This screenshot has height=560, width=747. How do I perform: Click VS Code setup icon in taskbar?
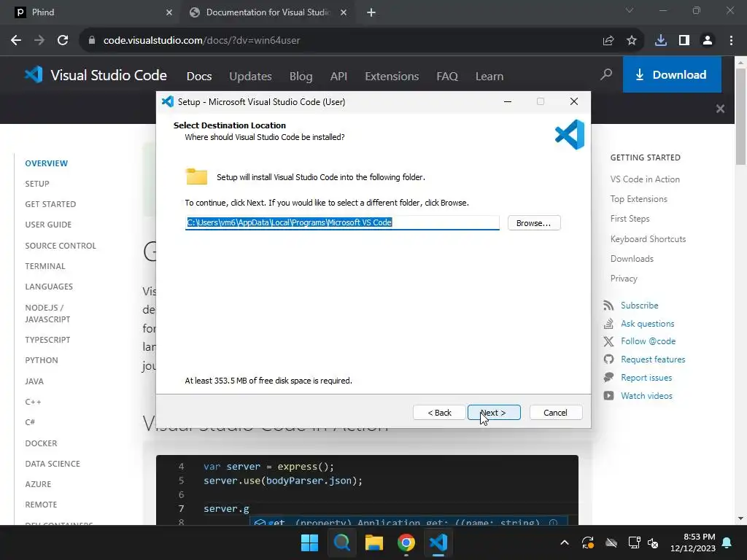438,542
